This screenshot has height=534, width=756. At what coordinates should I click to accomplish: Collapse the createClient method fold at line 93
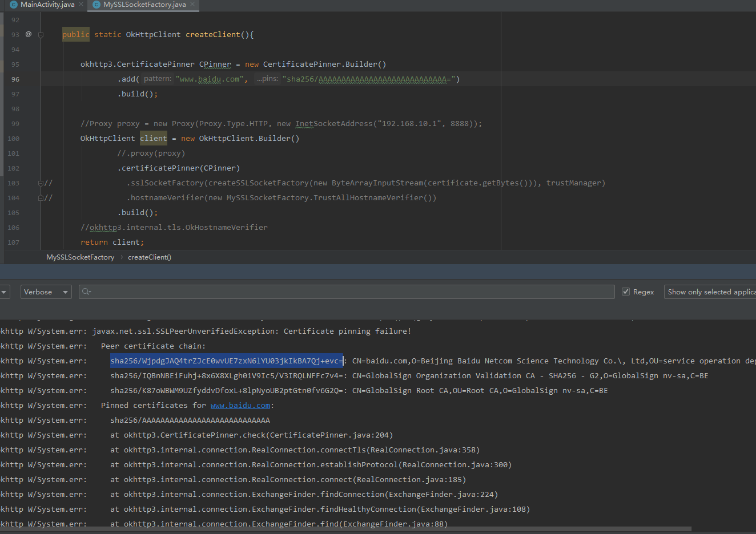point(41,35)
